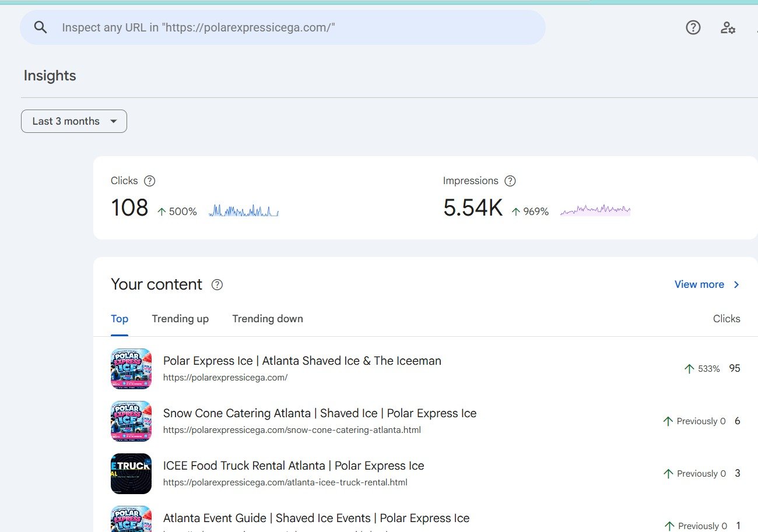Click the 500% clicks increase indicator
This screenshot has width=758, height=532.
click(177, 212)
